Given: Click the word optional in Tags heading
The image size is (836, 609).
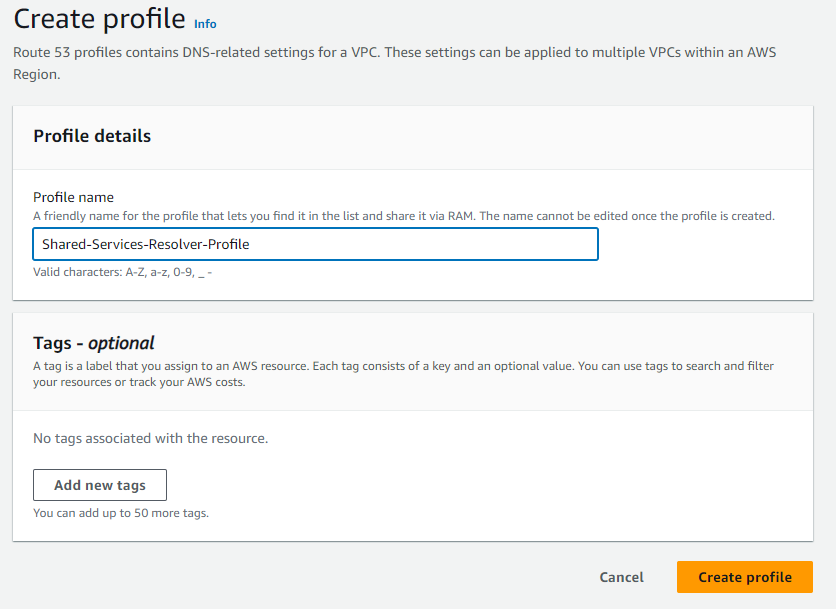Looking at the screenshot, I should (x=121, y=343).
